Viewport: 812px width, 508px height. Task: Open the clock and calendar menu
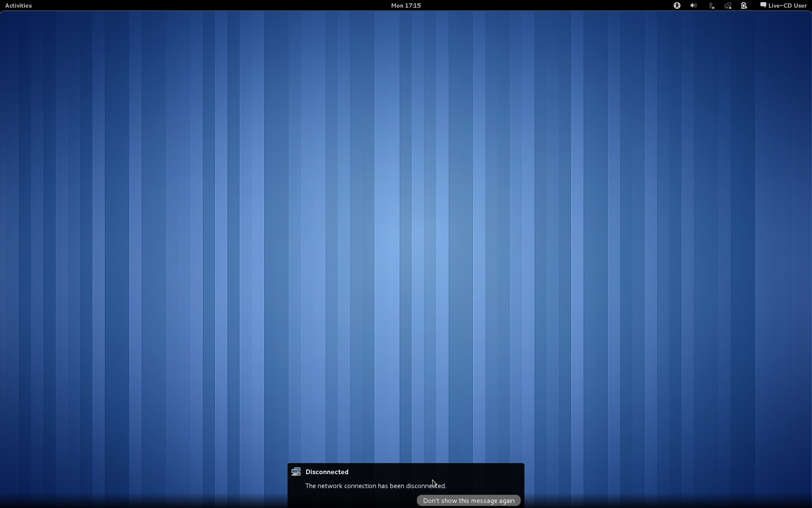[x=406, y=6]
